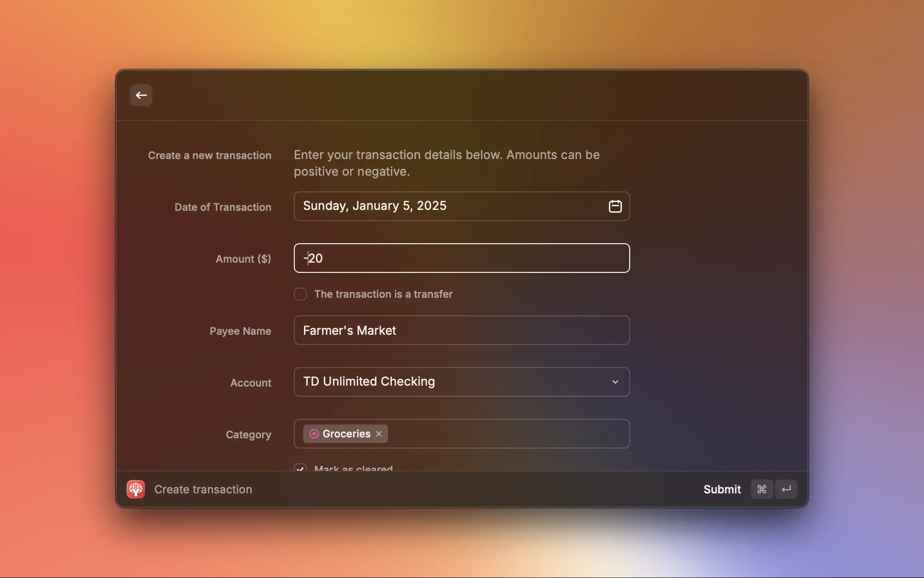The height and width of the screenshot is (578, 924).
Task: Click the chevron arrow in Account field
Action: pyautogui.click(x=615, y=382)
